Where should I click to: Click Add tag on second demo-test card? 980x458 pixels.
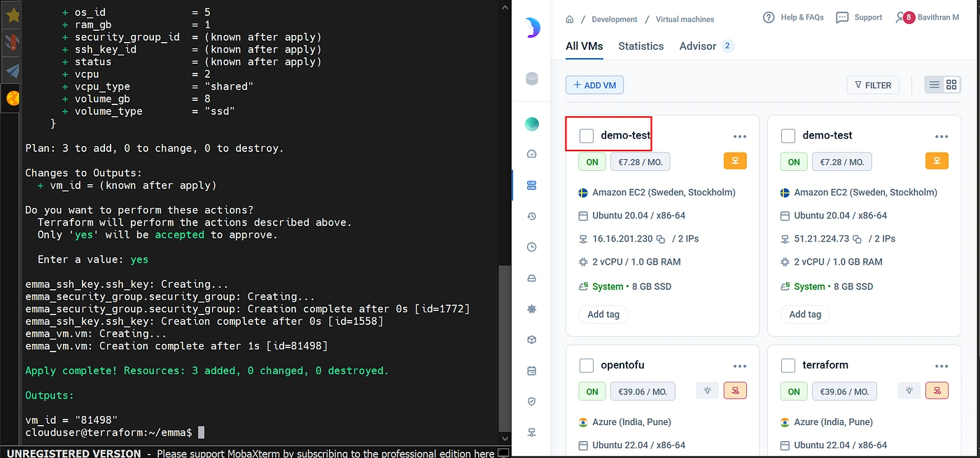point(805,314)
